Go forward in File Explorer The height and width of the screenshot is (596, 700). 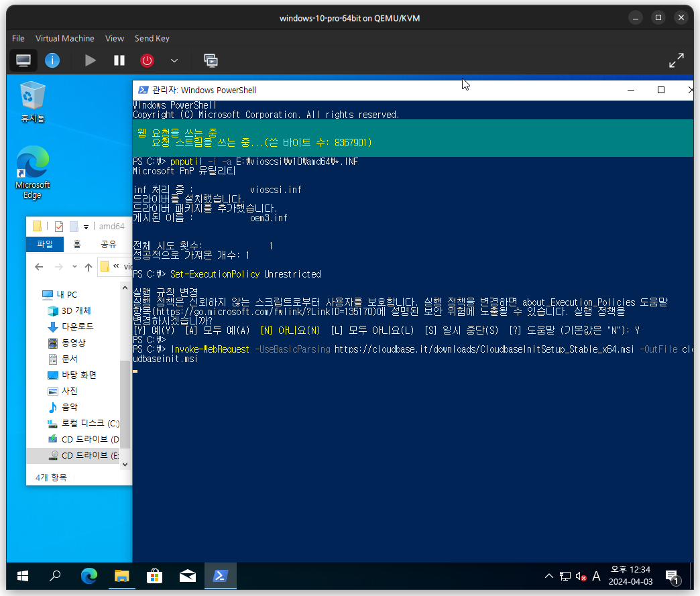pyautogui.click(x=58, y=267)
